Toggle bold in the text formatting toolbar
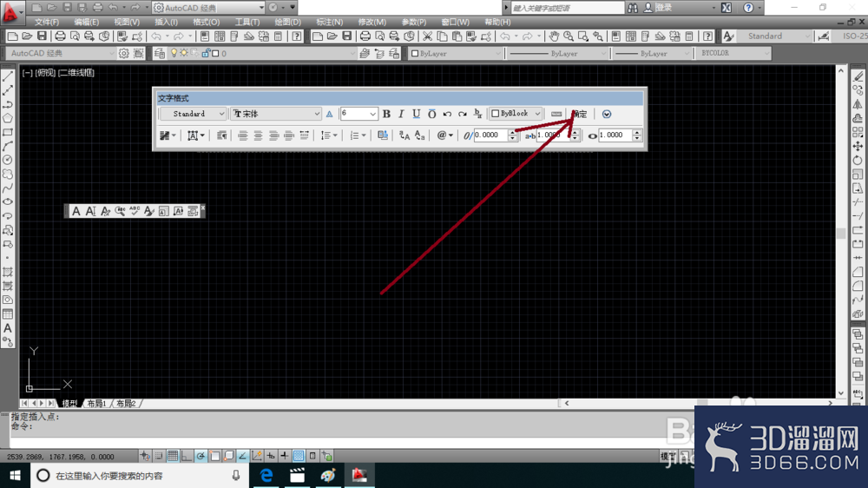868x488 pixels. click(386, 114)
